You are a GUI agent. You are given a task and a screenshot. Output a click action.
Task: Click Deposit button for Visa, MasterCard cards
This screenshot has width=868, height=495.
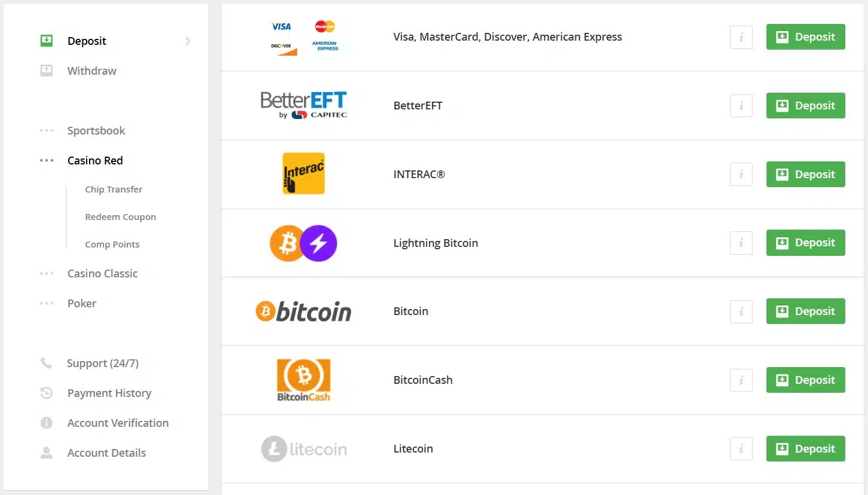pos(805,36)
